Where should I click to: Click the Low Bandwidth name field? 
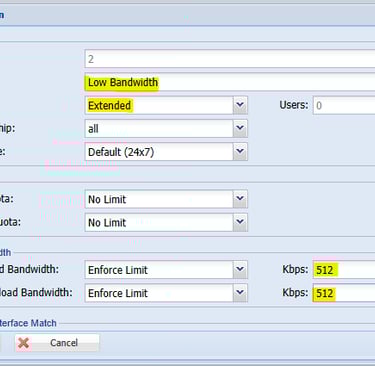(x=230, y=82)
